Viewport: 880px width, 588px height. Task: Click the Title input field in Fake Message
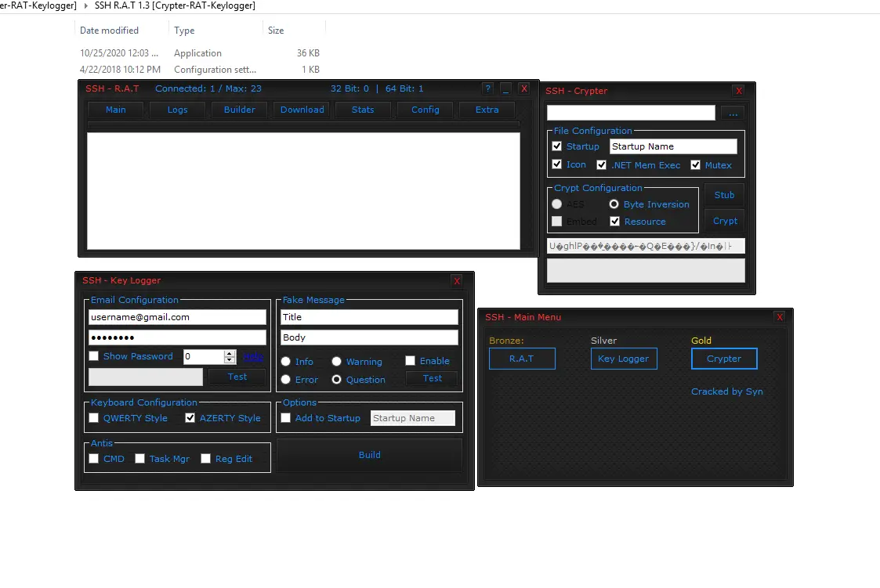368,317
